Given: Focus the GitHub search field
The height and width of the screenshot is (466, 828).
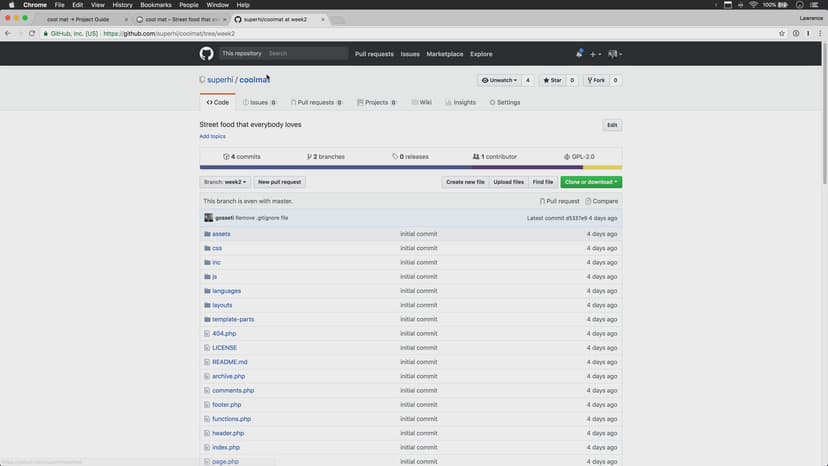Looking at the screenshot, I should (x=305, y=53).
